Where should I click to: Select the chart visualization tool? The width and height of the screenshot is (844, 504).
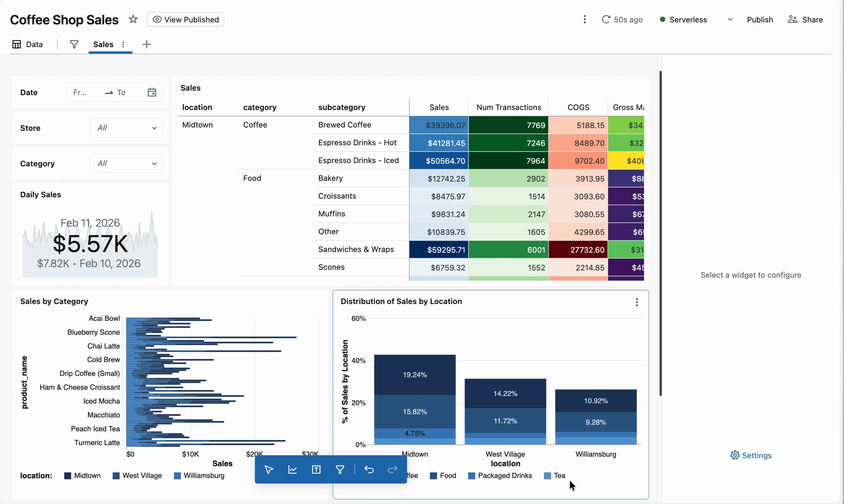click(293, 469)
